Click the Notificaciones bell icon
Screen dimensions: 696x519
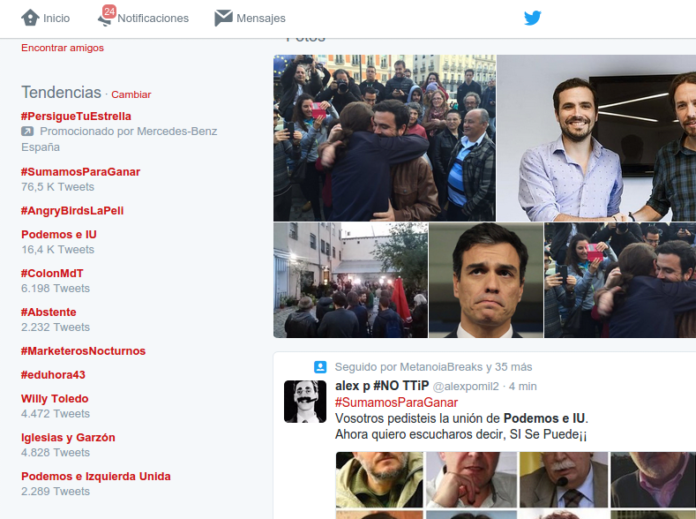(105, 17)
